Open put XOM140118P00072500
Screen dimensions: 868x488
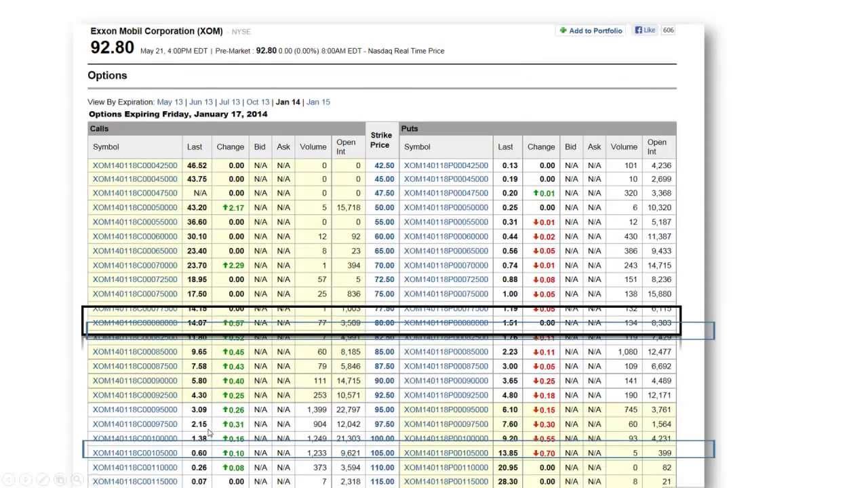coord(446,279)
